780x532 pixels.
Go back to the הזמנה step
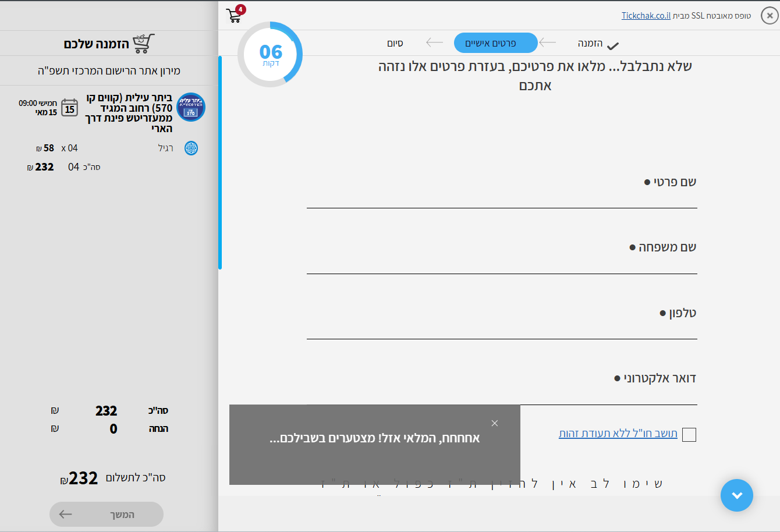coord(590,44)
